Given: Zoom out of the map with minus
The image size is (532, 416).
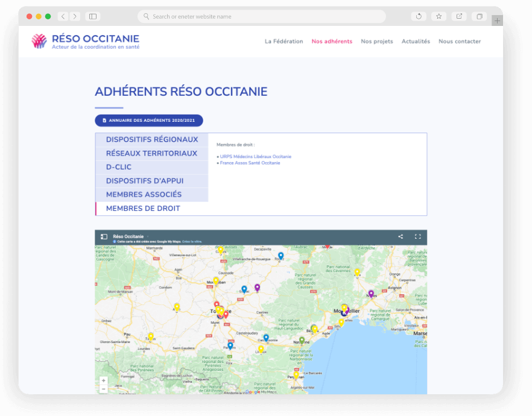Looking at the screenshot, I should (104, 389).
